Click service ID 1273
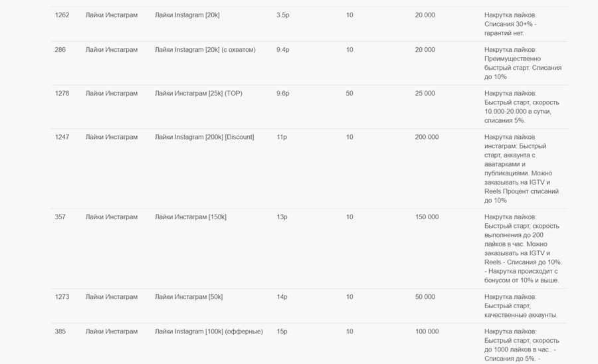 click(62, 297)
